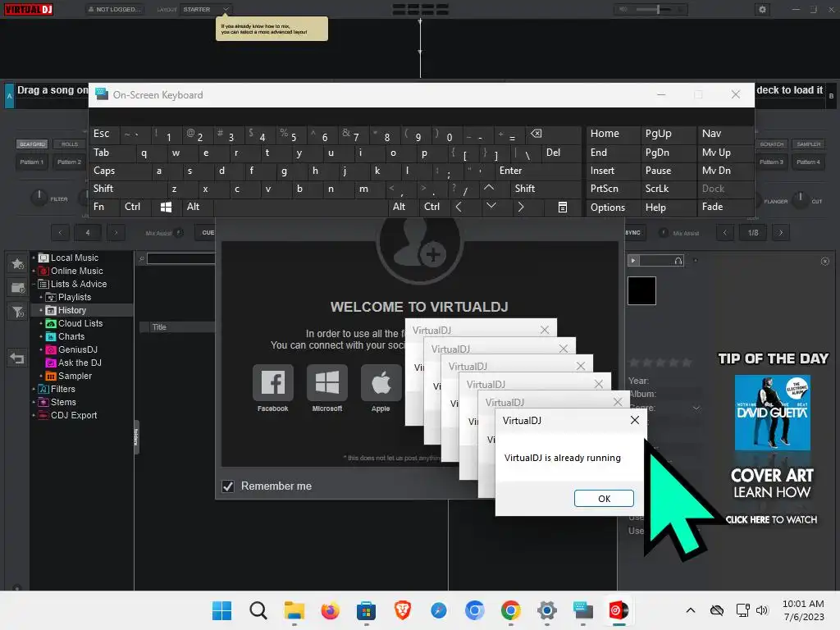Click David Guetta cover art thumbnail
The image size is (840, 630).
pos(772,413)
